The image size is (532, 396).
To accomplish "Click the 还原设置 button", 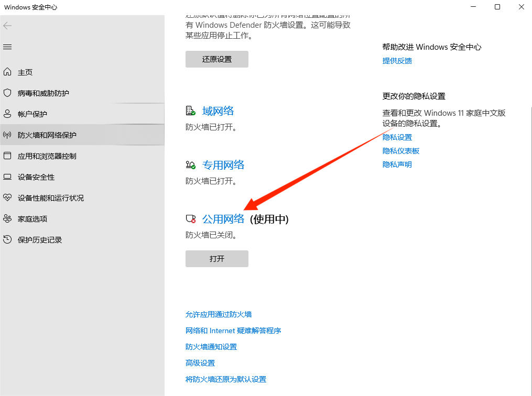I will [x=216, y=59].
